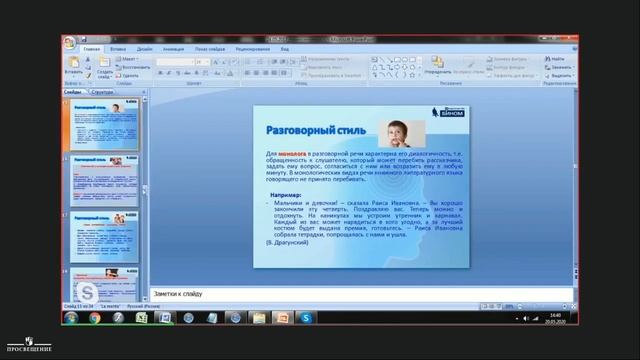Click the Восстановить button
Image resolution: width=640 pixels, height=360 pixels.
pyautogui.click(x=133, y=67)
